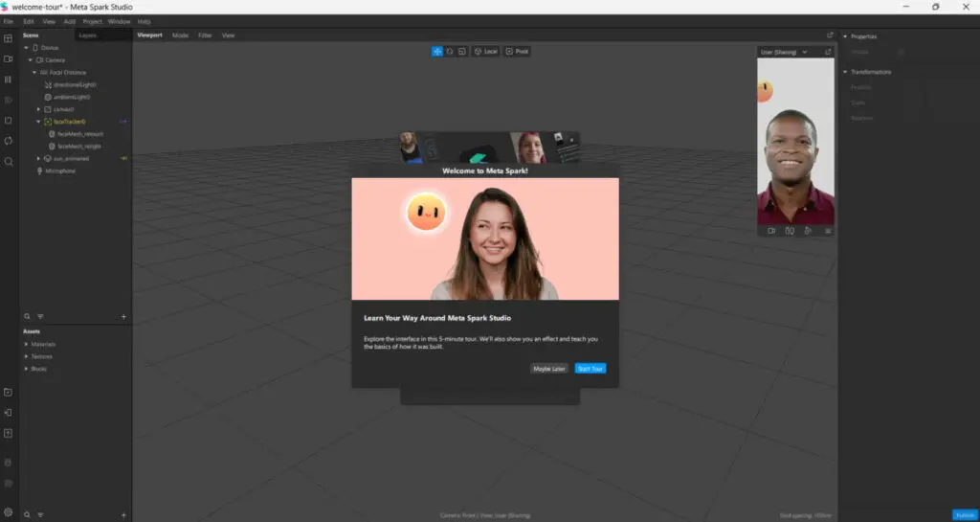Select the rotate manipulator tool
This screenshot has height=522, width=980.
[x=450, y=52]
